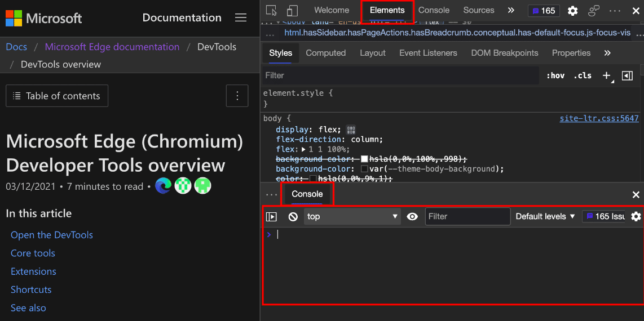Open the Event Listeners tab
This screenshot has height=321, width=644.
(x=428, y=53)
